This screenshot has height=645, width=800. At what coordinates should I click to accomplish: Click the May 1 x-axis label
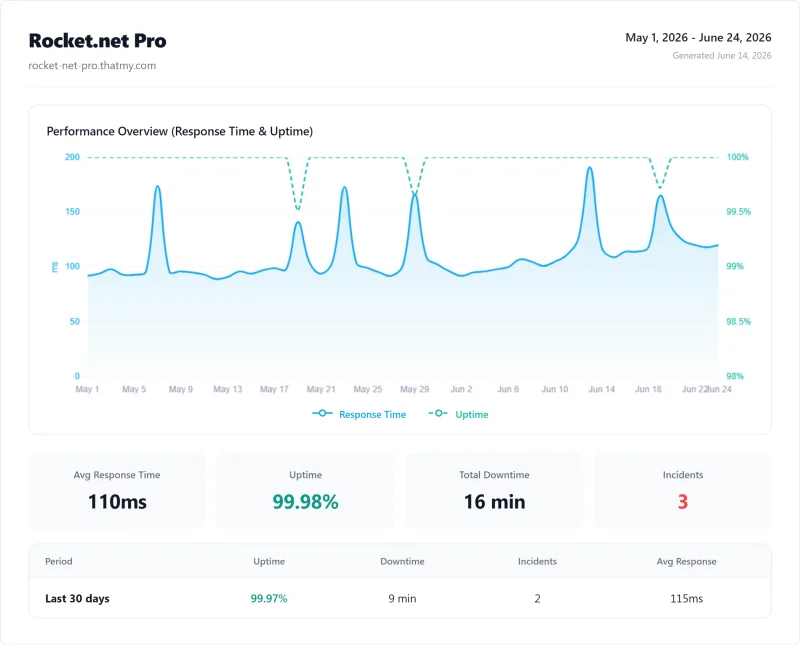pyautogui.click(x=87, y=389)
